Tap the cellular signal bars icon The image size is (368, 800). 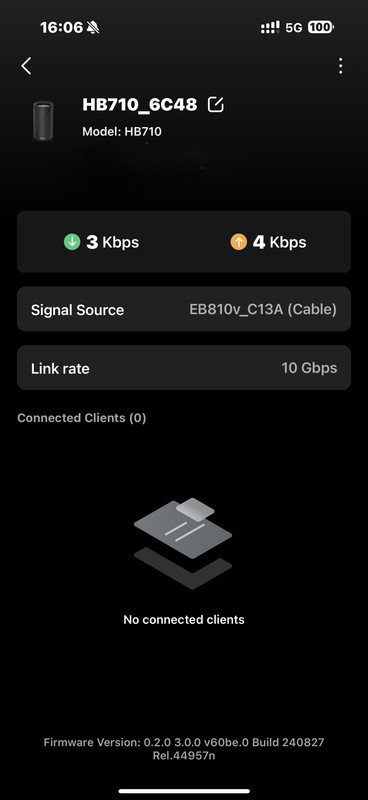click(270, 28)
